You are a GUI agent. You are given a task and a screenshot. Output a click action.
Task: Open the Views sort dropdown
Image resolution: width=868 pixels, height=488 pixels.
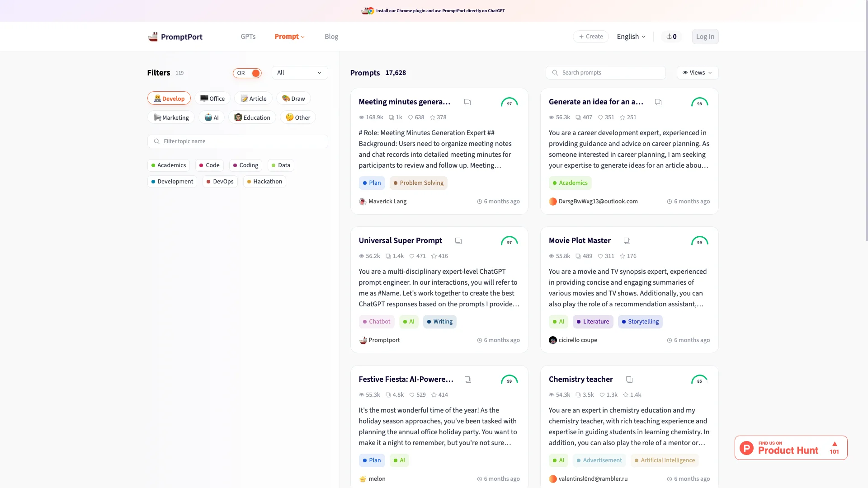(x=697, y=73)
